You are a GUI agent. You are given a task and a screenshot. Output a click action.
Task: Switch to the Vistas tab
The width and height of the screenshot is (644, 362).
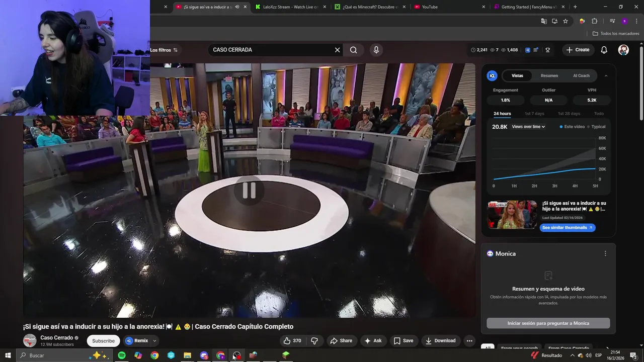(517, 75)
